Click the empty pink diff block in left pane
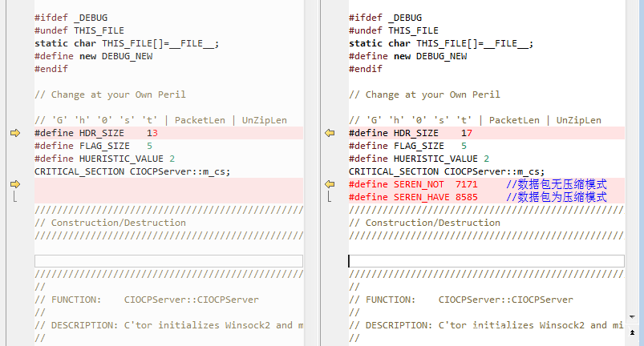 pos(168,191)
